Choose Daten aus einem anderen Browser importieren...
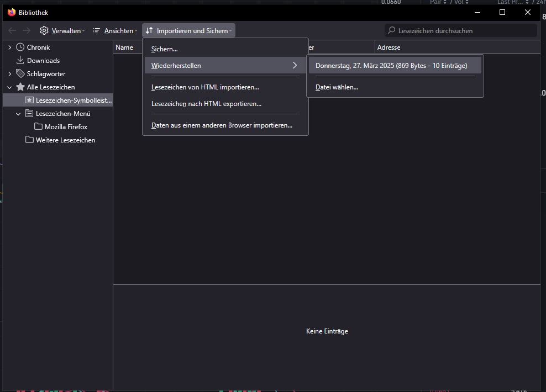Screen dimensions: 546x392 (x=225, y=125)
